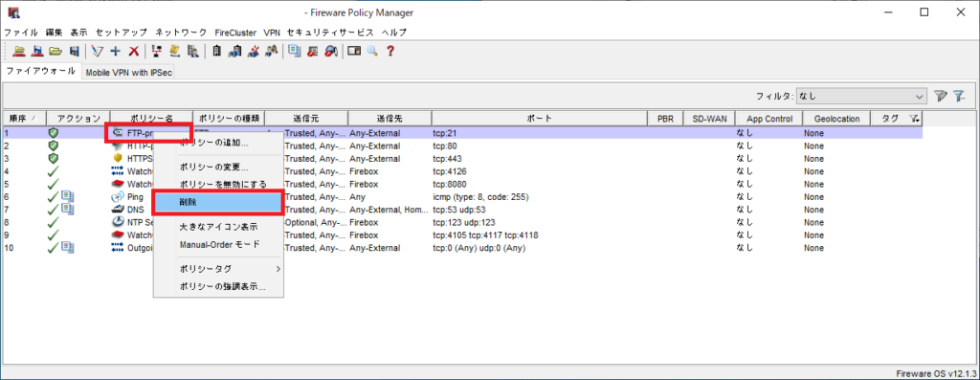Screen dimensions: 980x380
Task: Open the セキュリティサービス menu
Action: 330,32
